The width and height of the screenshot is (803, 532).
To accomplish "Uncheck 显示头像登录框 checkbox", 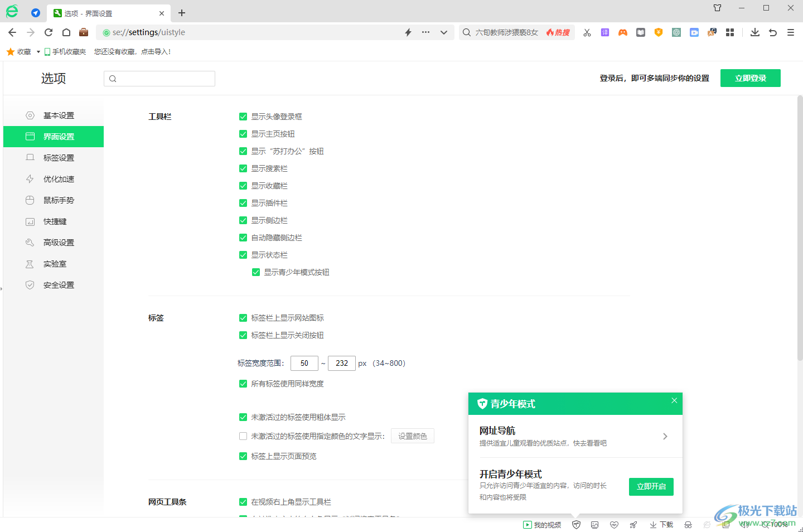I will pos(243,117).
